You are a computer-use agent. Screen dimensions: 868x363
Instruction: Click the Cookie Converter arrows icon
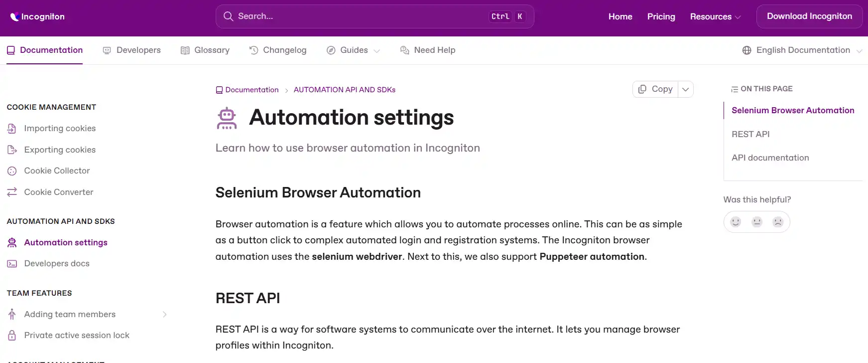(x=12, y=192)
